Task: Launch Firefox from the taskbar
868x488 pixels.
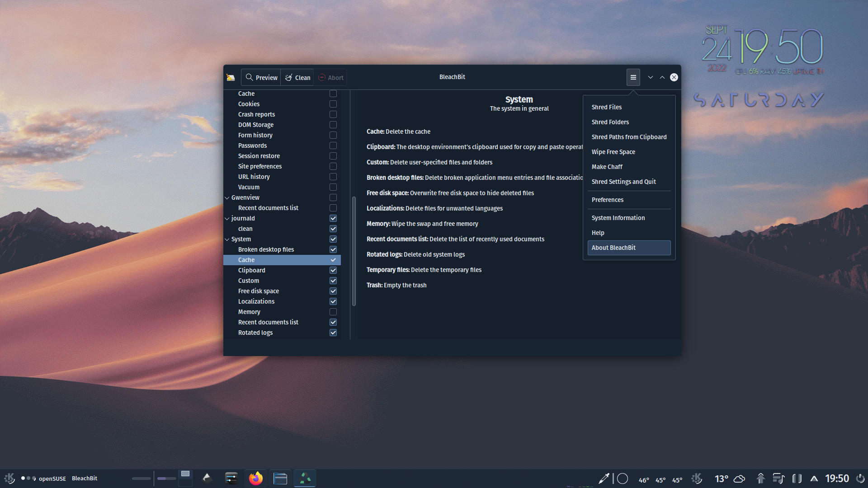Action: [x=256, y=478]
